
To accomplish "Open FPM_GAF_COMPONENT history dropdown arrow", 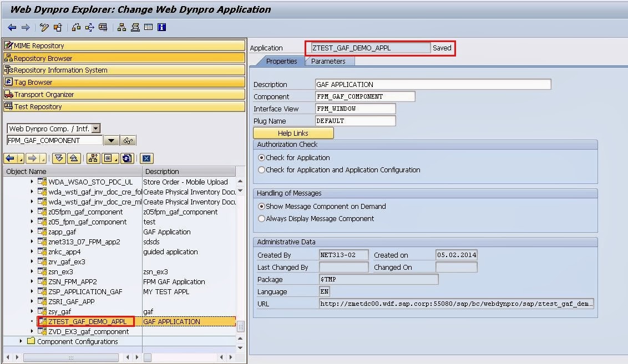I will click(x=112, y=141).
